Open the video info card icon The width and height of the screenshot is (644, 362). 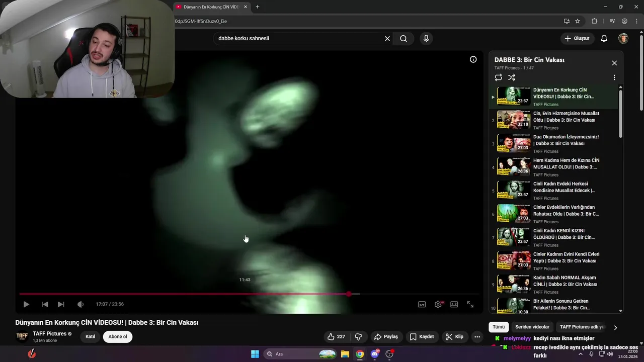pos(473,59)
